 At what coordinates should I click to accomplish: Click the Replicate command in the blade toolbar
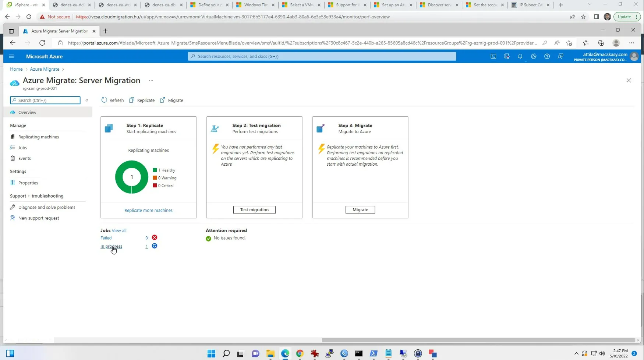point(142,100)
